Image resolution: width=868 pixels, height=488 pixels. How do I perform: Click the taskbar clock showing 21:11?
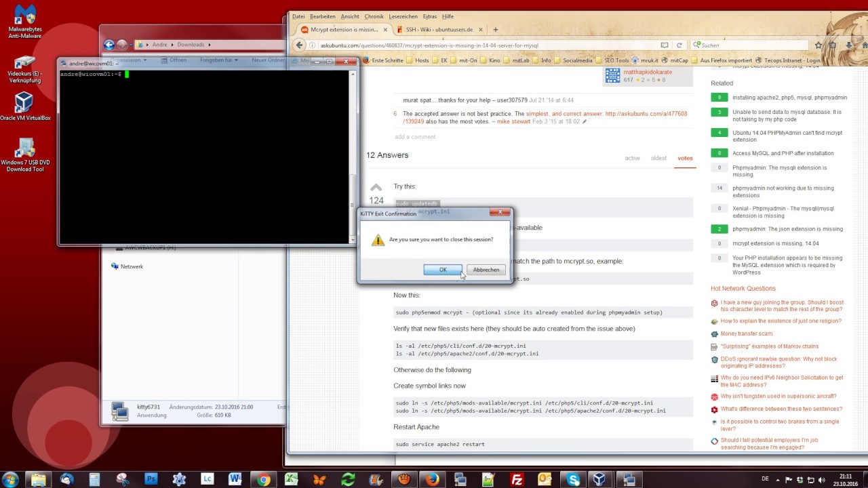[x=846, y=479]
